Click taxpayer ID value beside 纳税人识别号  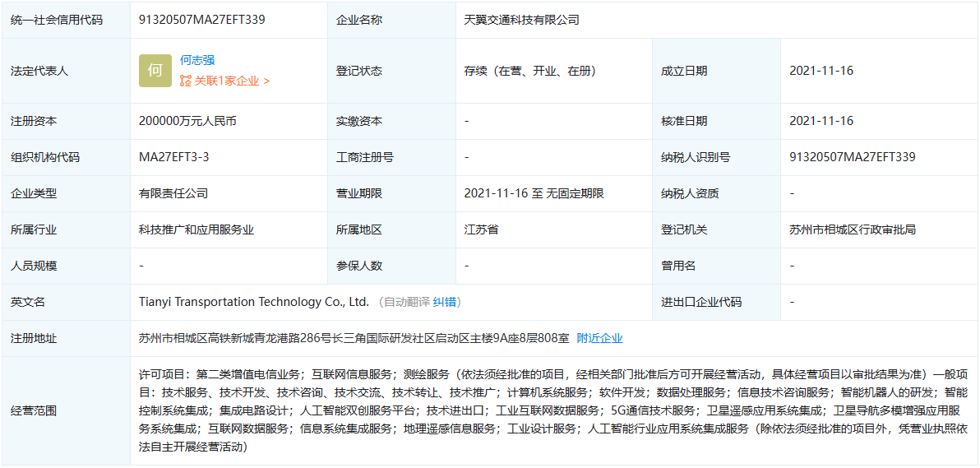coord(853,157)
